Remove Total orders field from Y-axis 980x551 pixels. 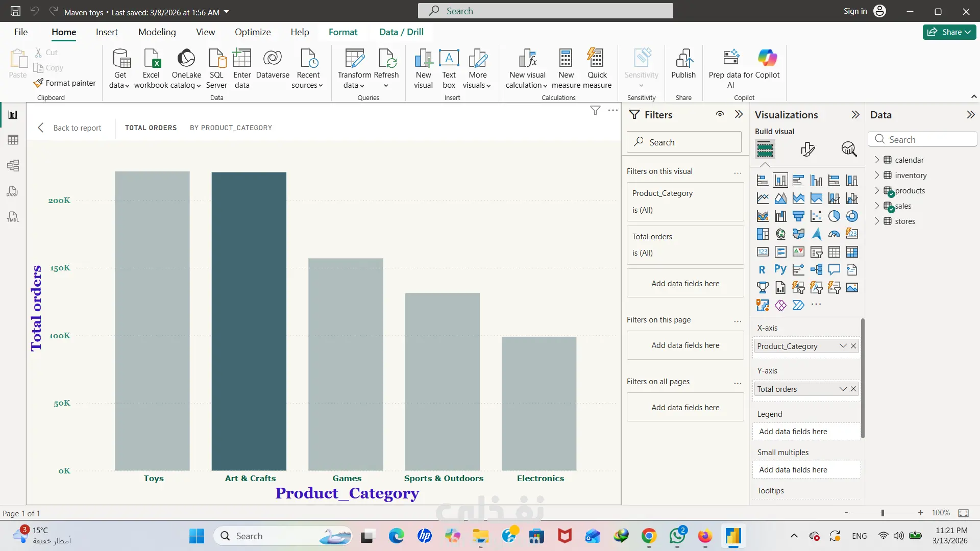click(853, 389)
